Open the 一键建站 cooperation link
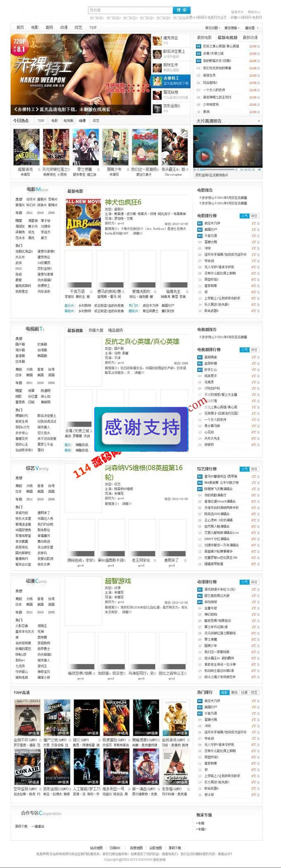The image size is (281, 868). (37, 826)
